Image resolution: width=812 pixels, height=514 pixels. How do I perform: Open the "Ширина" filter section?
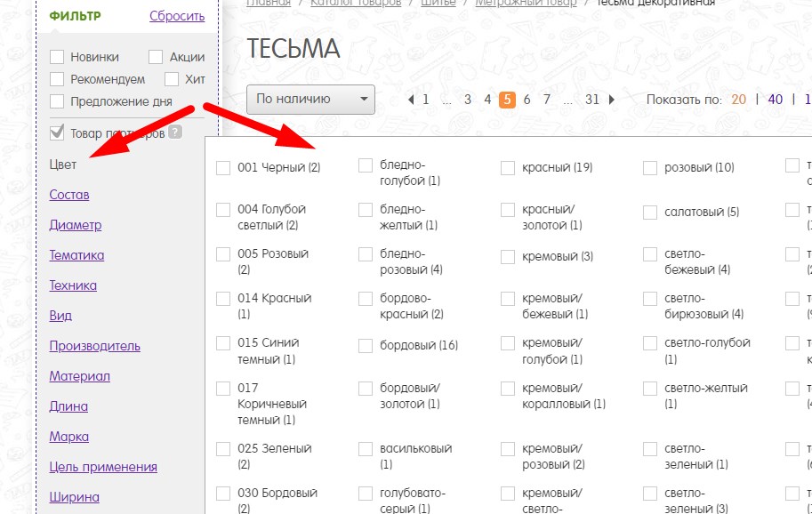[74, 497]
